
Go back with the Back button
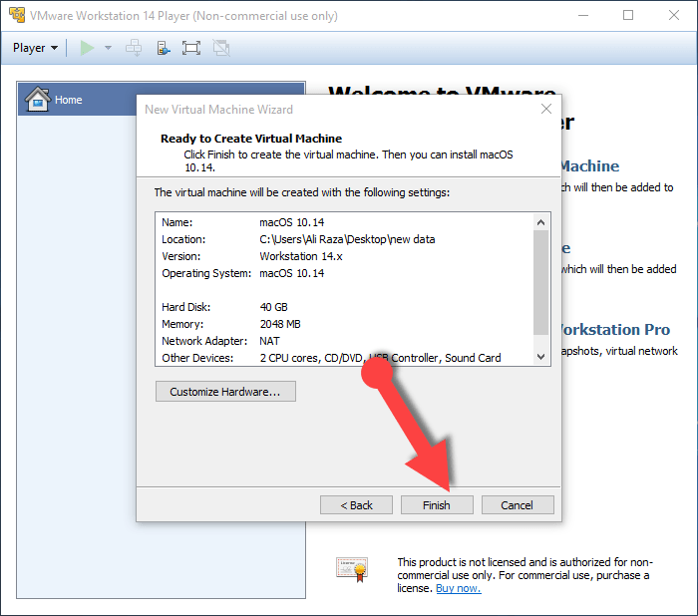(356, 505)
